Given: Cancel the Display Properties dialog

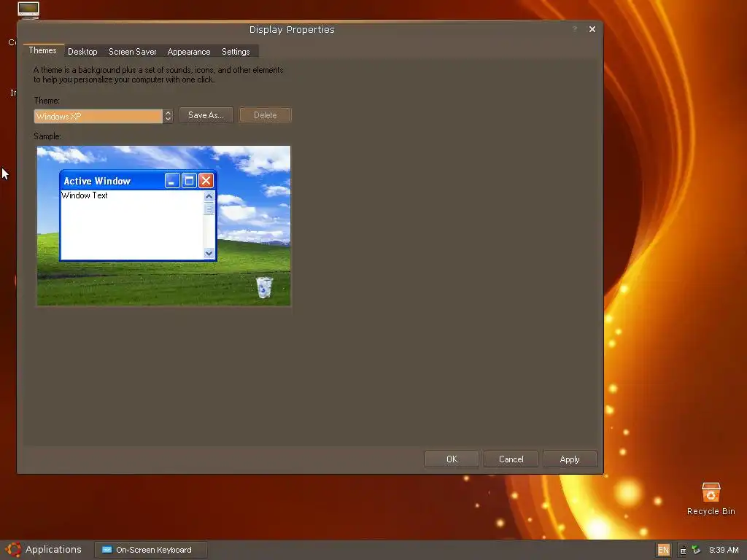Looking at the screenshot, I should (511, 459).
